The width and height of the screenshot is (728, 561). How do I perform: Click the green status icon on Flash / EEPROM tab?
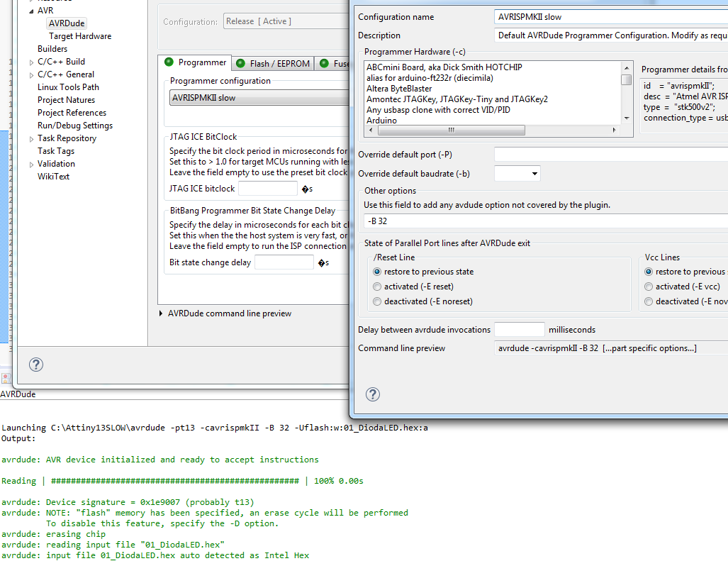pyautogui.click(x=240, y=63)
